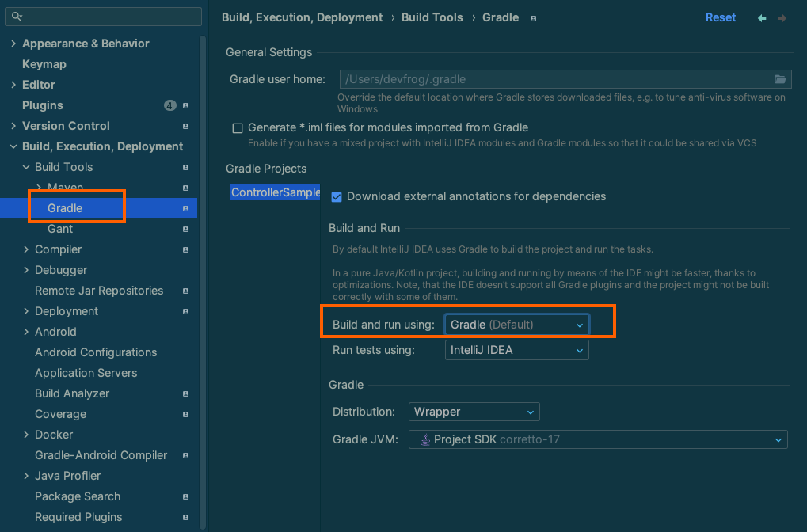Click the project-scope icon on Gradle-Android Compiler row
The height and width of the screenshot is (532, 807).
click(186, 455)
